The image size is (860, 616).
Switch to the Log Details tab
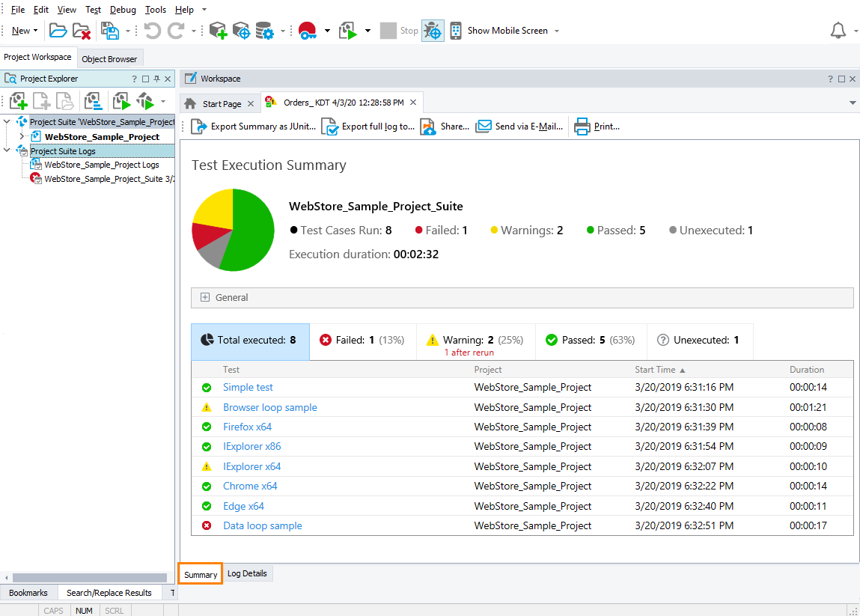(247, 573)
